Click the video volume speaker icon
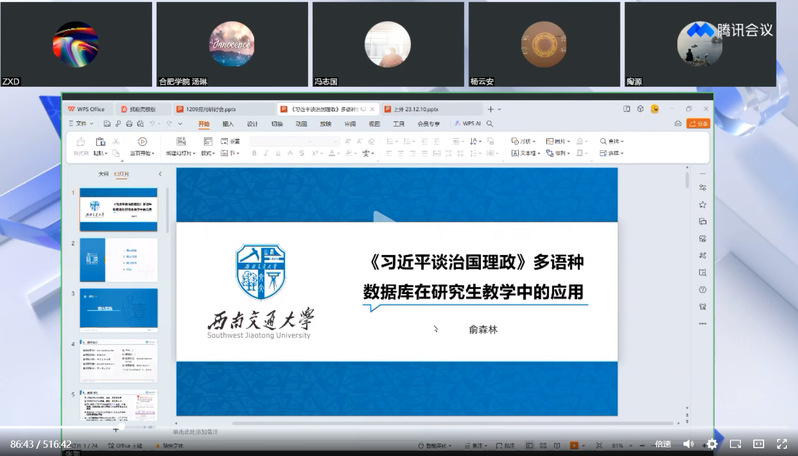Screen dimensions: 798x456 (688, 444)
